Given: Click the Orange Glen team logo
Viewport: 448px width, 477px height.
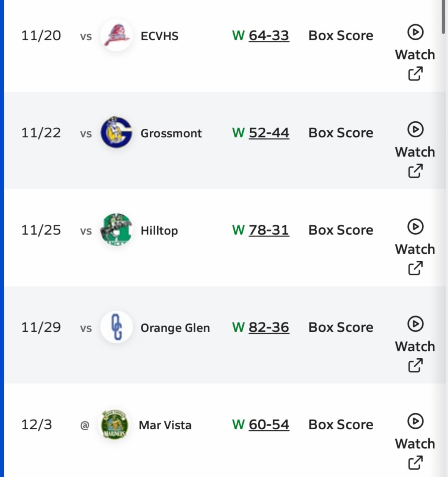Looking at the screenshot, I should [116, 327].
